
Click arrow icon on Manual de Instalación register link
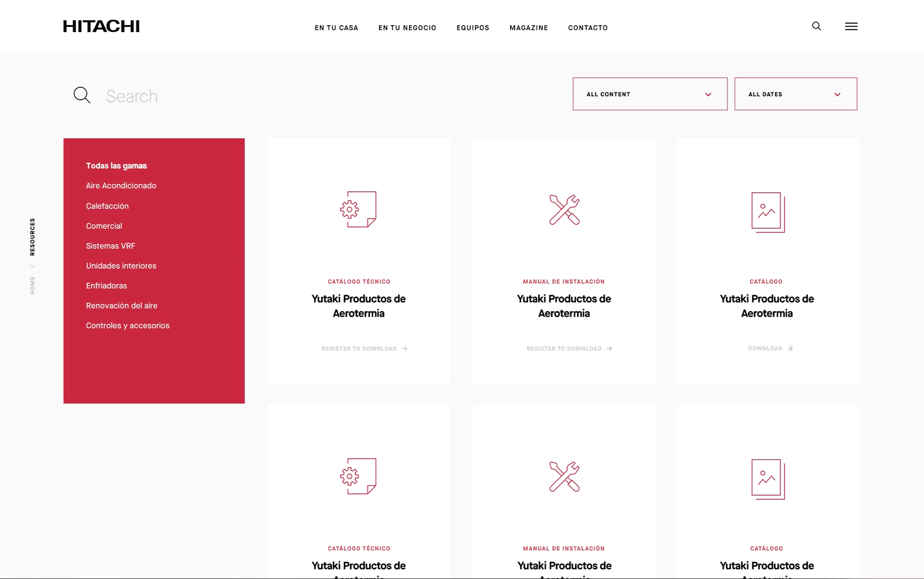click(x=609, y=349)
